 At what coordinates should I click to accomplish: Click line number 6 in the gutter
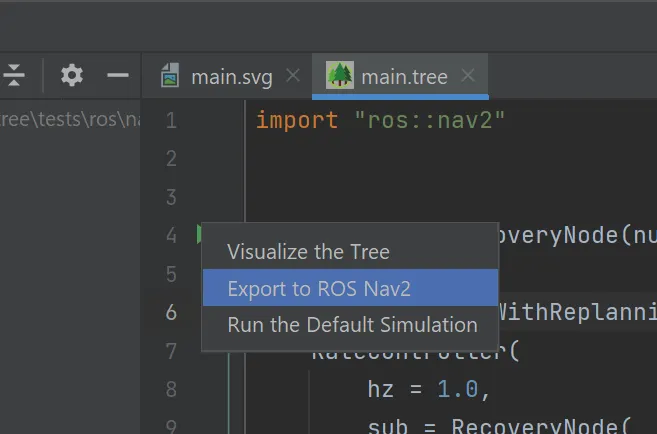coord(171,313)
